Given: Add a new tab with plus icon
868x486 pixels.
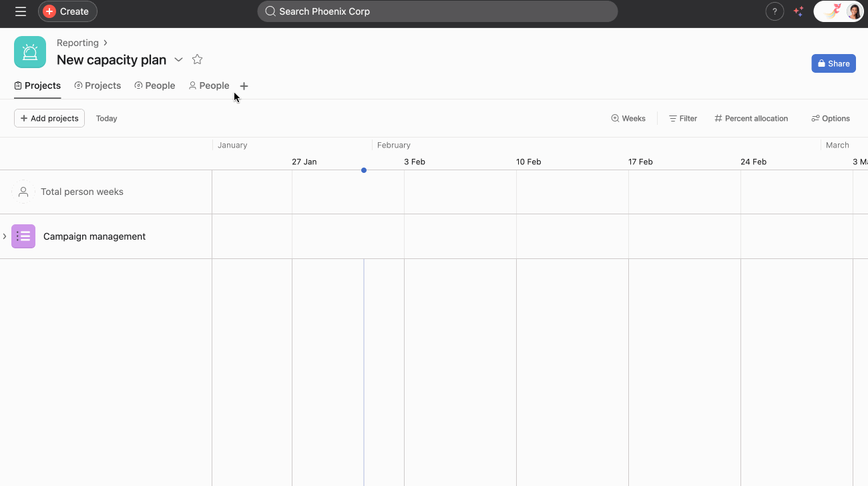Looking at the screenshot, I should pyautogui.click(x=244, y=85).
